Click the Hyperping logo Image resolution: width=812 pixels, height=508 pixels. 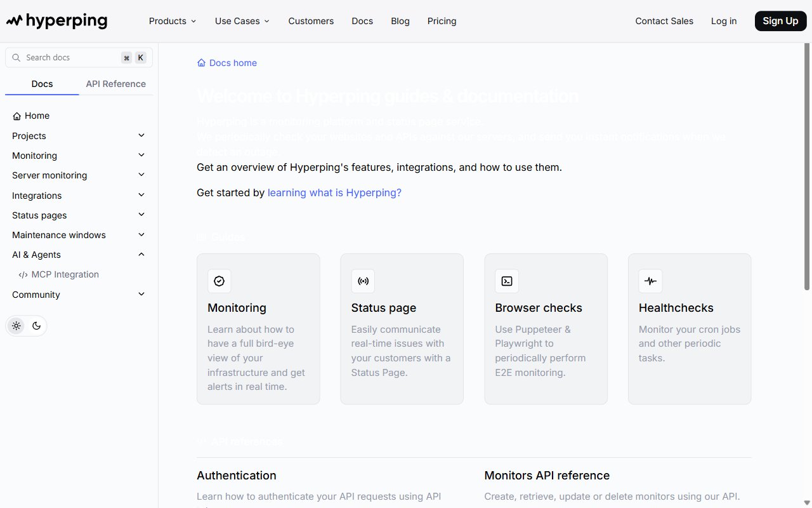pyautogui.click(x=57, y=21)
